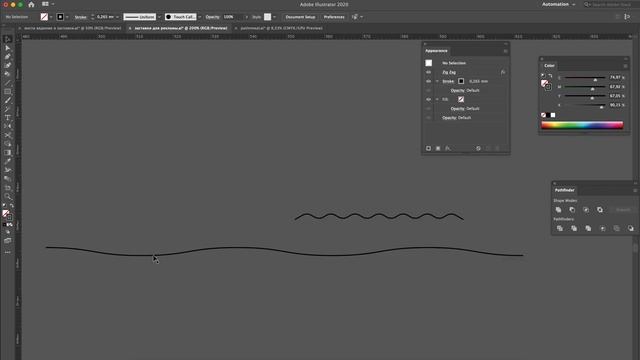This screenshot has width=640, height=360.
Task: Click Minus Front in Pathfinder
Action: (572, 210)
